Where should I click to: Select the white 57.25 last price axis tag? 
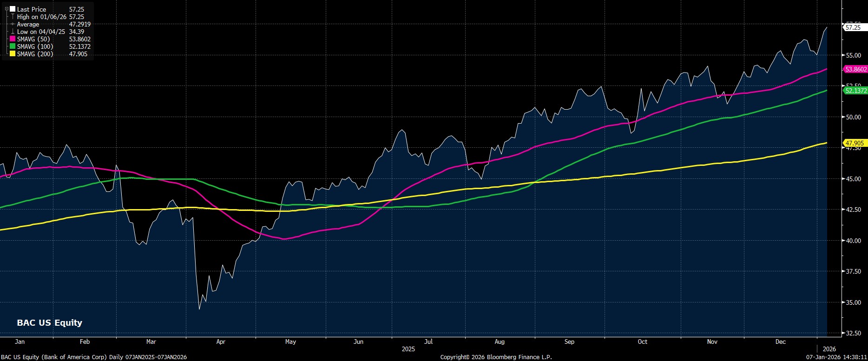coord(854,27)
